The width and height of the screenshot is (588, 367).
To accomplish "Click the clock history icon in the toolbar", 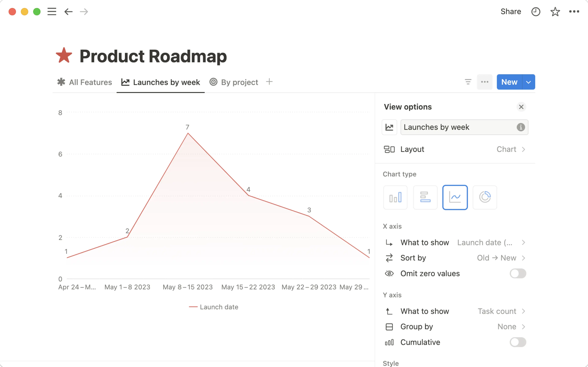I will [x=536, y=11].
